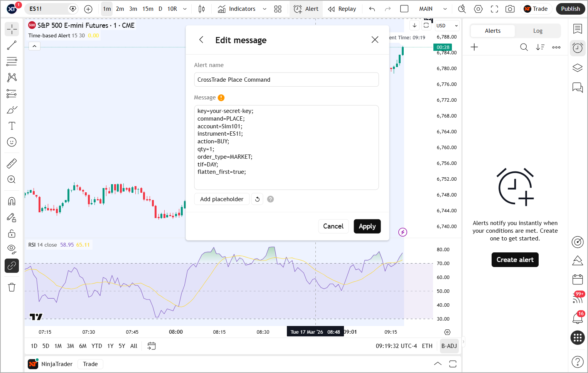The height and width of the screenshot is (373, 588).
Task: Select the trend line drawing tool
Action: pyautogui.click(x=12, y=45)
